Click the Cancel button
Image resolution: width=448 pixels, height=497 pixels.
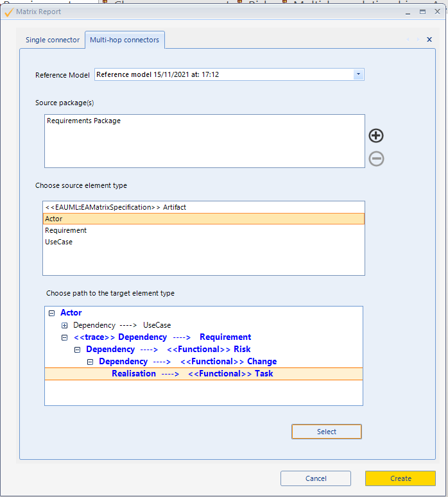tap(316, 478)
